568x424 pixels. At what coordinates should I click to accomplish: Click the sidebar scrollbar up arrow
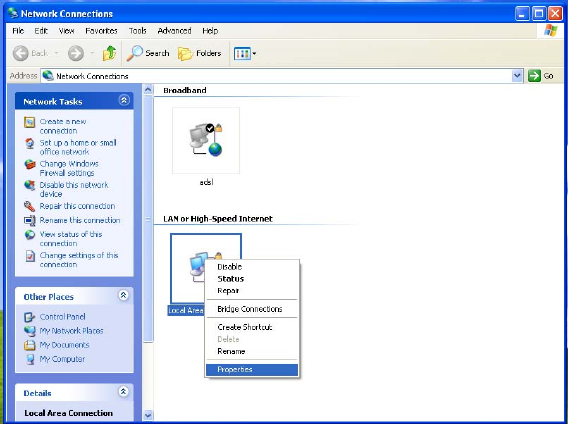coord(148,89)
